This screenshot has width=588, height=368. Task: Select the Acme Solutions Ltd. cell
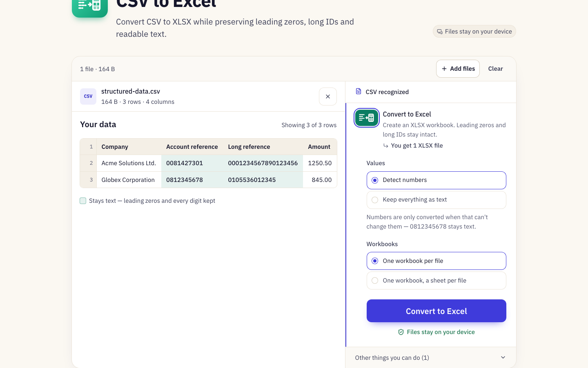pos(129,163)
